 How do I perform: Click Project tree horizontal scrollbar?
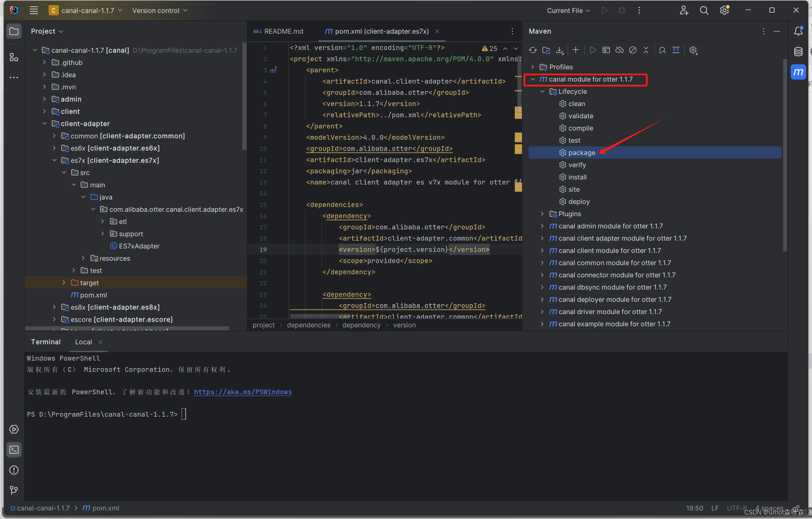(x=127, y=328)
